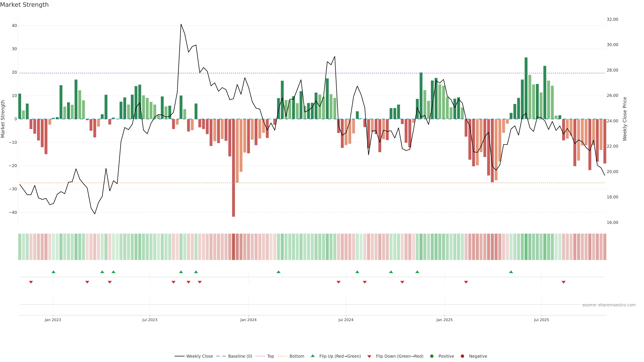Click the 32.00 tick on price axis
This screenshot has height=362, width=644.
[x=612, y=19]
